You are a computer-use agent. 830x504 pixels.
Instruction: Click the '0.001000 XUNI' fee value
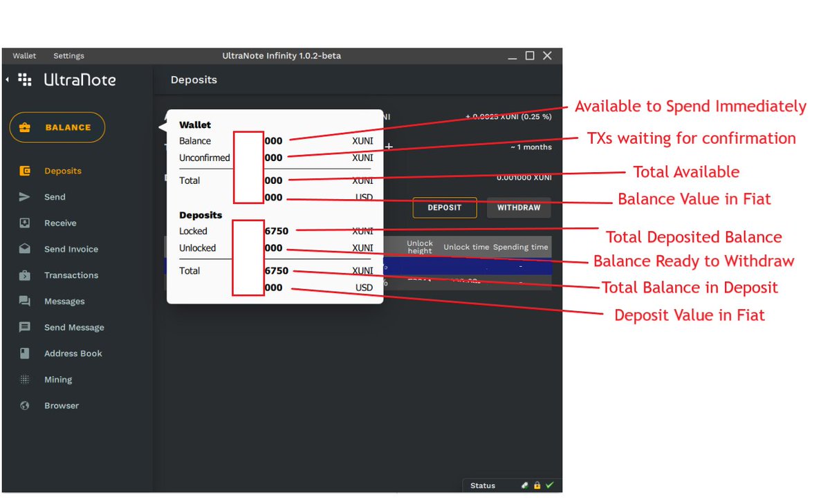[524, 178]
